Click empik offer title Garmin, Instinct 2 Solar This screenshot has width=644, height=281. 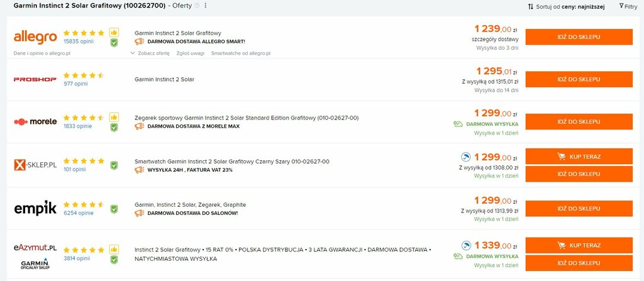tap(190, 204)
